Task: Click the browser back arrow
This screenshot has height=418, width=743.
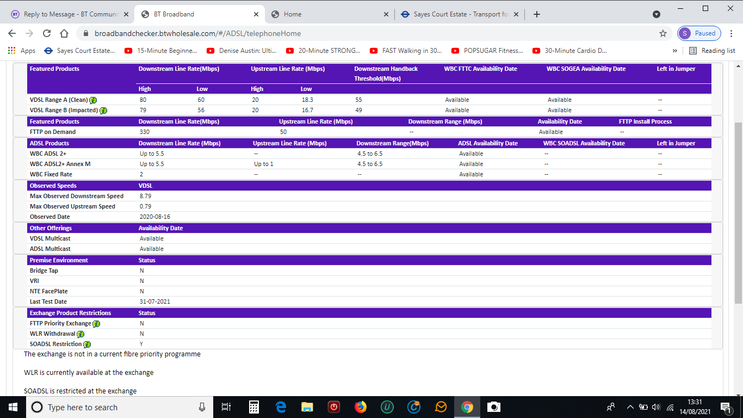Action: point(12,33)
